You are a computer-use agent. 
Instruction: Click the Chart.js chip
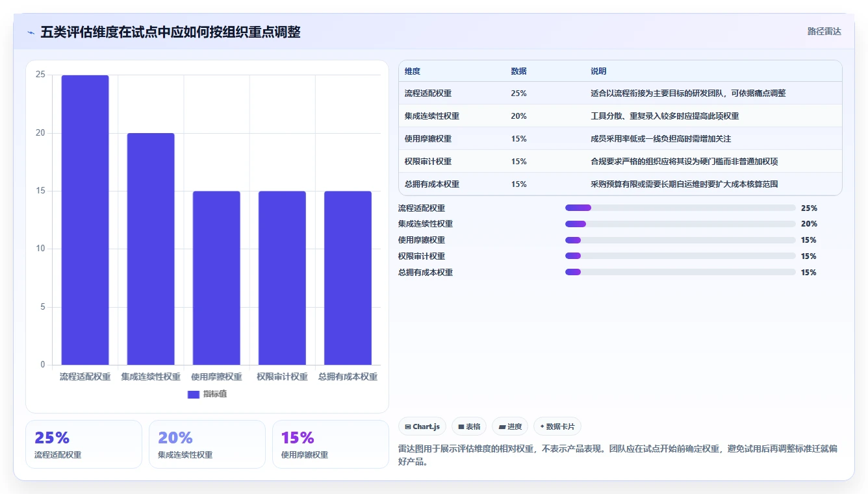(x=422, y=426)
